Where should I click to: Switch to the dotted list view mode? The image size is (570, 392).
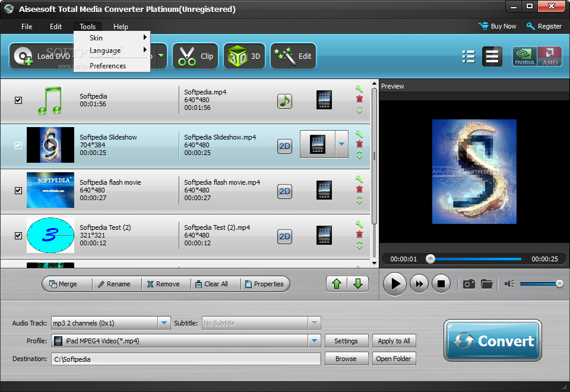click(x=468, y=56)
